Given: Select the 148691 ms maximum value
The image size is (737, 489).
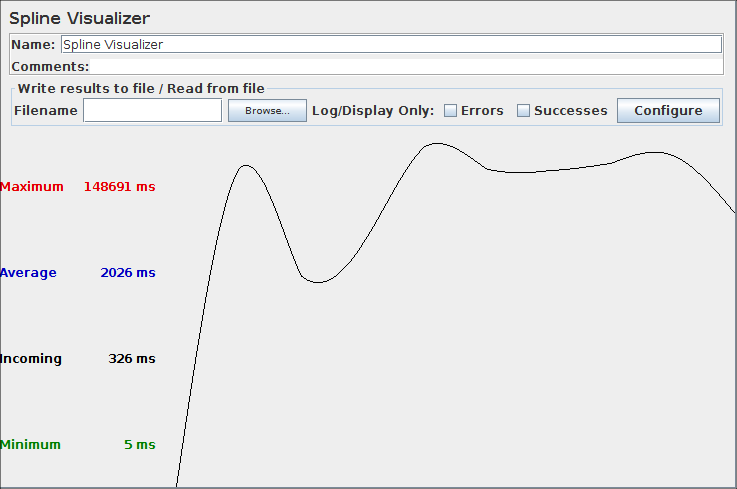Looking at the screenshot, I should coord(119,187).
